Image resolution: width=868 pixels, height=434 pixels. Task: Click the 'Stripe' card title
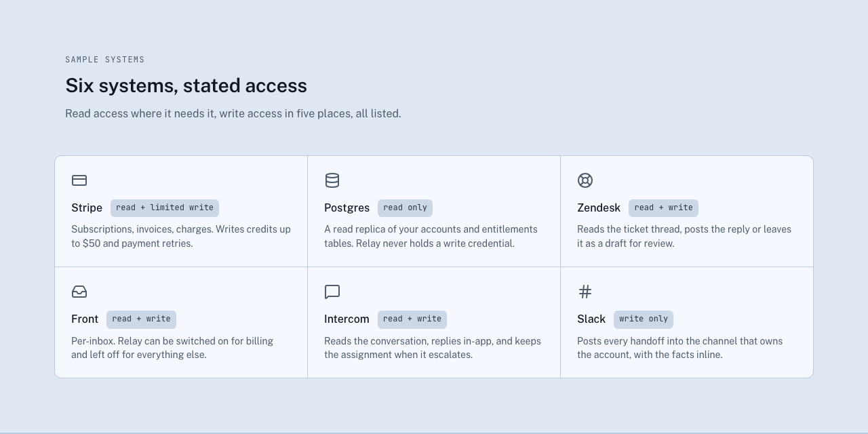pos(87,208)
